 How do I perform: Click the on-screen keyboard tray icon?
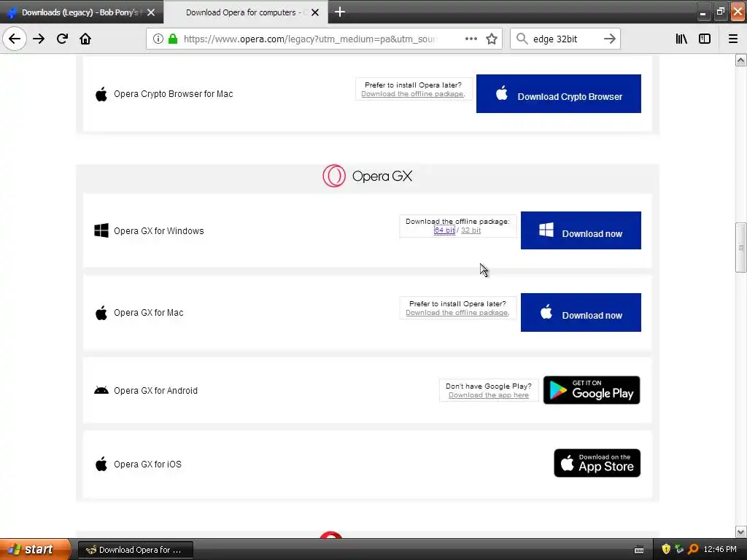point(639,550)
